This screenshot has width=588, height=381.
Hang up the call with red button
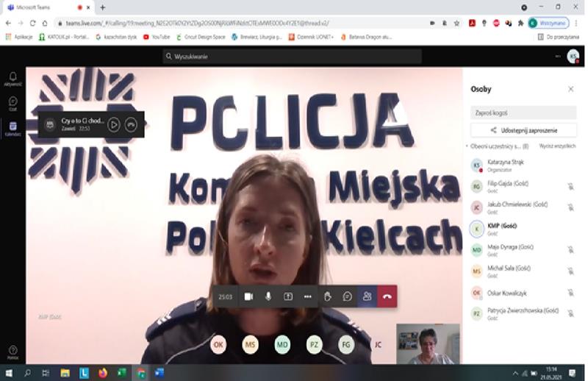tap(387, 296)
